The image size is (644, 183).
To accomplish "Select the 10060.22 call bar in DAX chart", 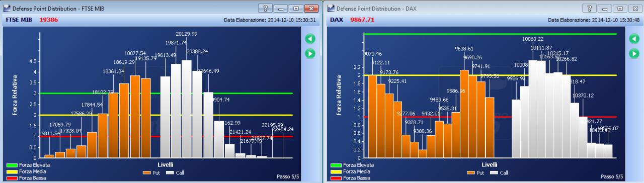I will [x=533, y=109].
